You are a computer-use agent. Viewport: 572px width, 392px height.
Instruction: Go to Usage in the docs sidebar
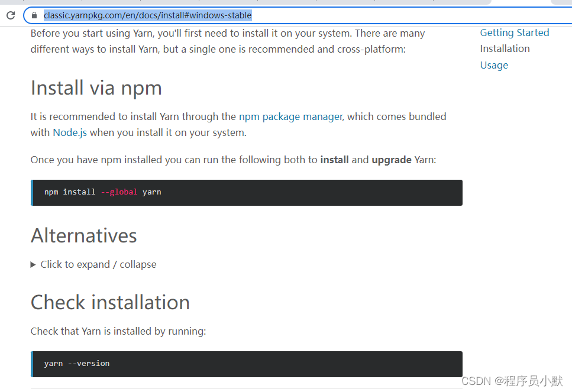494,65
